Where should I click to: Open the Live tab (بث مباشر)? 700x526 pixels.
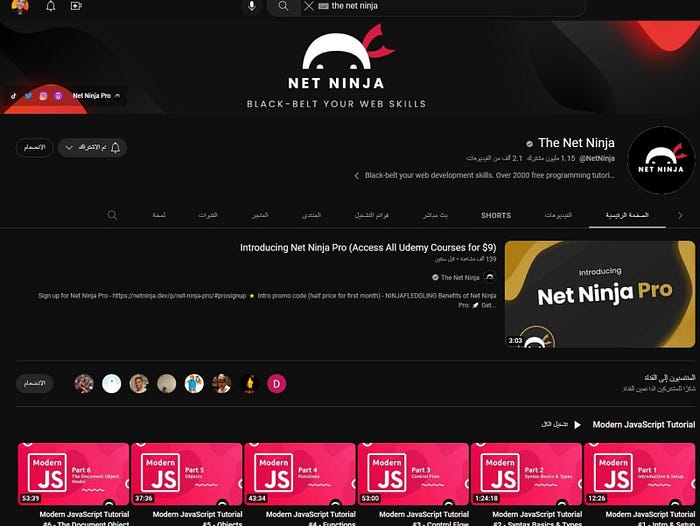pyautogui.click(x=435, y=216)
